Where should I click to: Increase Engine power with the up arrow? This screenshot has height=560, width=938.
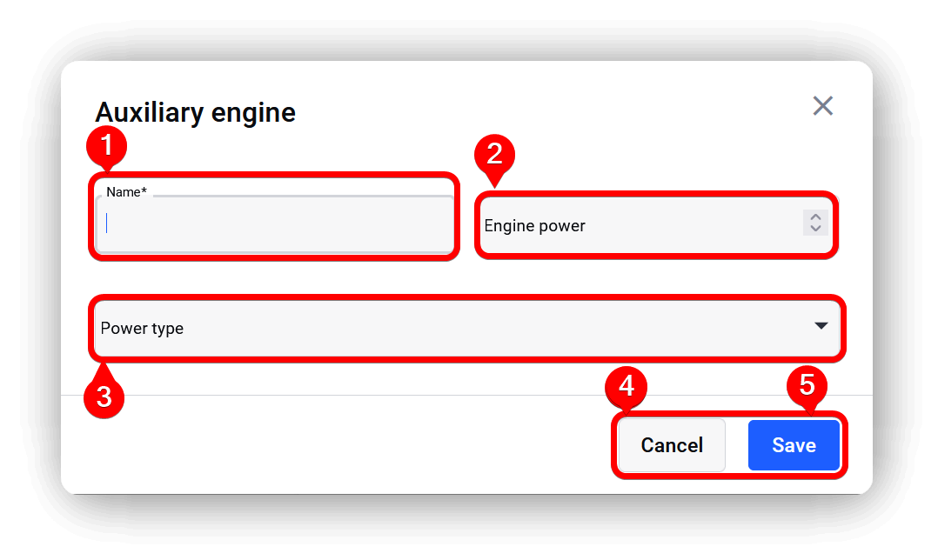(x=815, y=217)
